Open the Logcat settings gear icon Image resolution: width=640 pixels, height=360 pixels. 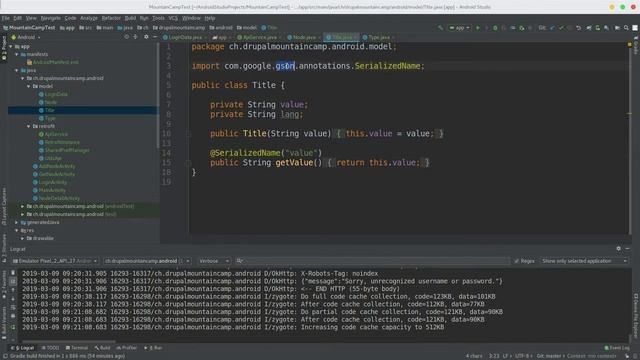pyautogui.click(x=618, y=249)
